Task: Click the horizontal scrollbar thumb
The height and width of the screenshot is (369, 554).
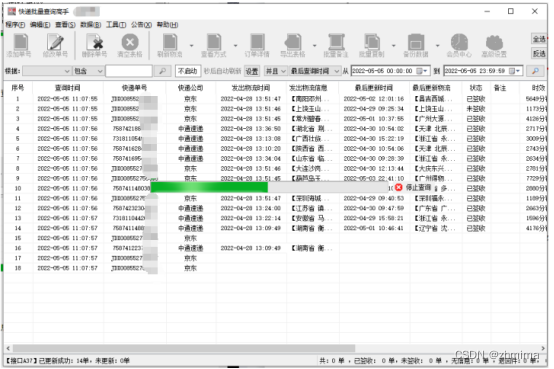Action: 184,348
